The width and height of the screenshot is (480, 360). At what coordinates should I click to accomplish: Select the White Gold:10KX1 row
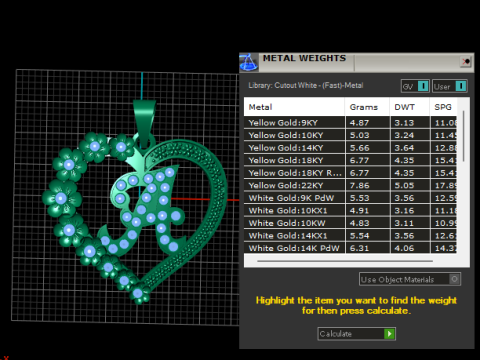click(350, 211)
